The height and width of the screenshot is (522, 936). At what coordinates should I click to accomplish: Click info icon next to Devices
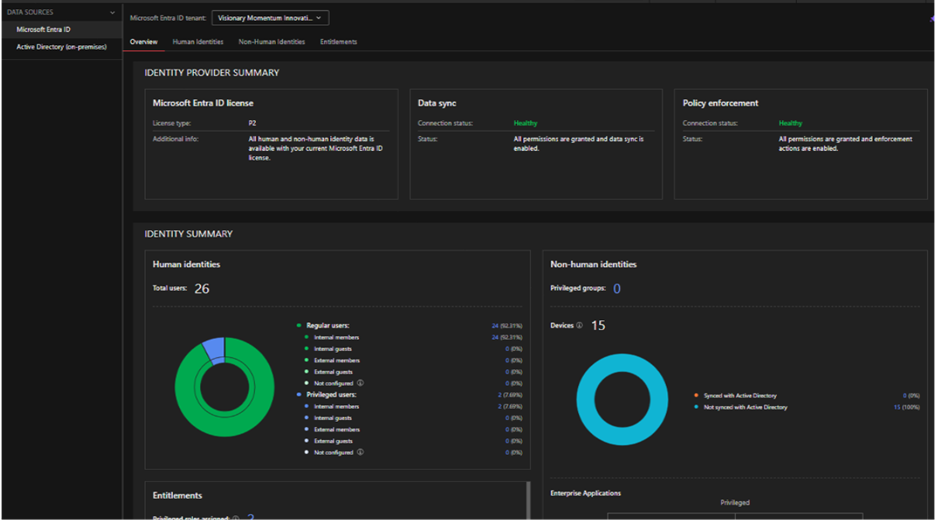[x=580, y=326]
